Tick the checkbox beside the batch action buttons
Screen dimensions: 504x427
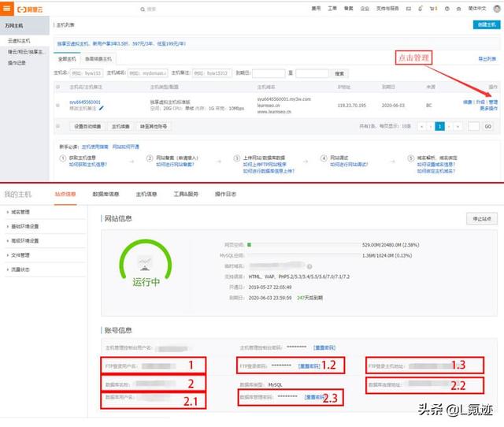tap(57, 126)
